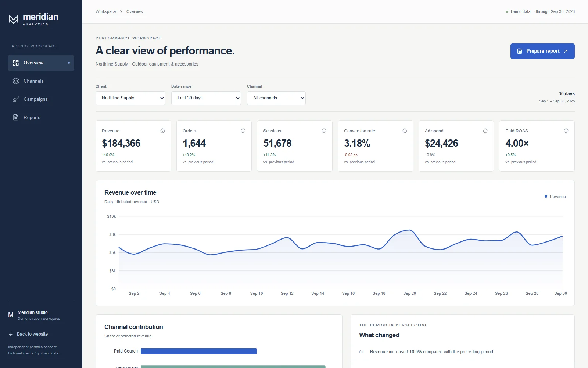Click the Overview breadcrumb
This screenshot has width=588, height=368.
pyautogui.click(x=135, y=12)
